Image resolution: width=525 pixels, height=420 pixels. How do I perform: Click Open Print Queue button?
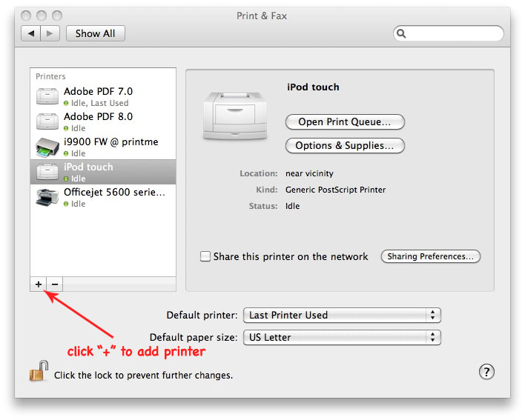tap(345, 121)
